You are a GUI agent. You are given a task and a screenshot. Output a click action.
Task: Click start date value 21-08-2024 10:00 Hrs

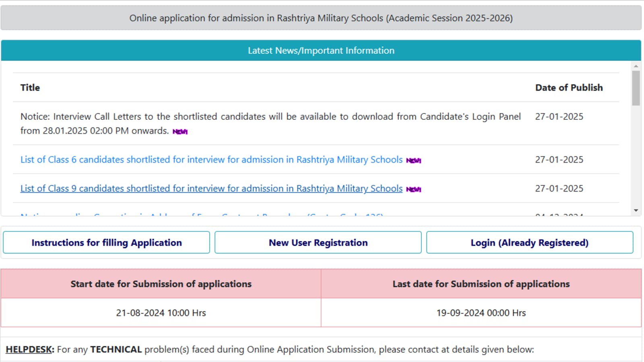(161, 313)
